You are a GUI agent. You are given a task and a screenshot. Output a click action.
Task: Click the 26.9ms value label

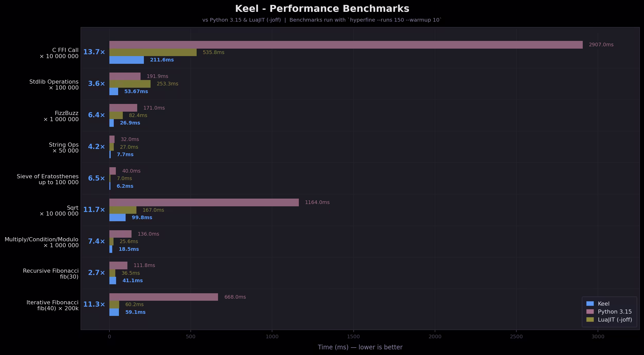(x=130, y=123)
